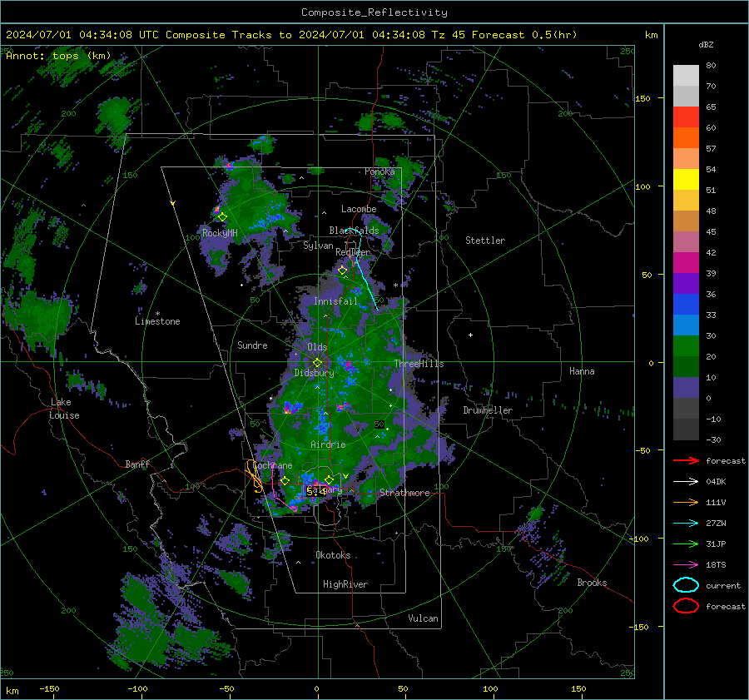Click the Okotoks city label
This screenshot has width=749, height=700.
[x=333, y=555]
